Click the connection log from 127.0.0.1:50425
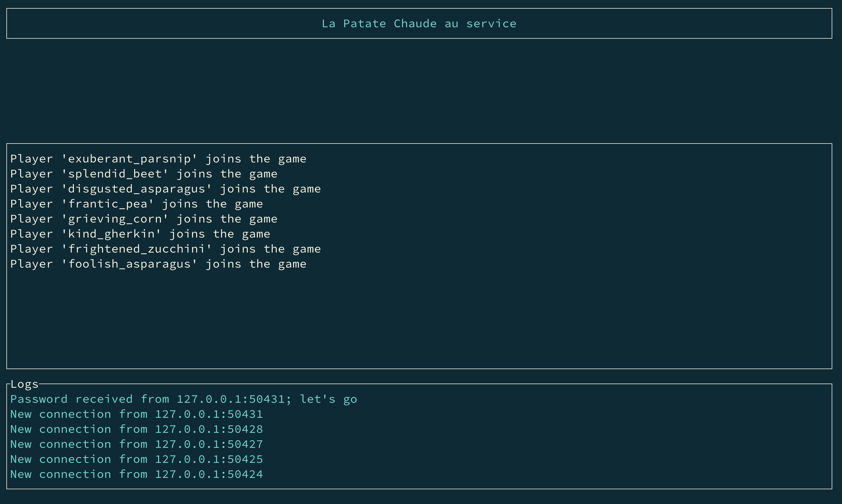 136,459
